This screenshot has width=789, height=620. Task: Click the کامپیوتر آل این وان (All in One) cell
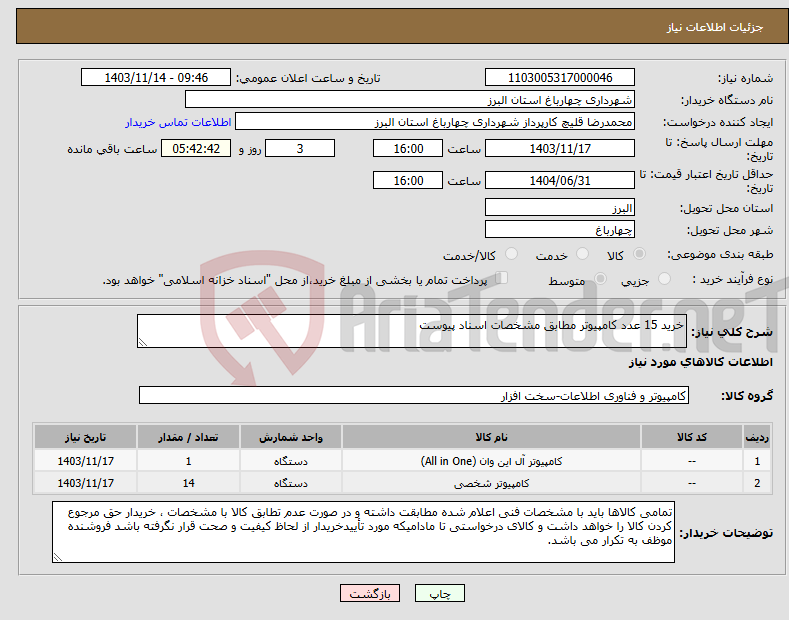click(x=491, y=460)
